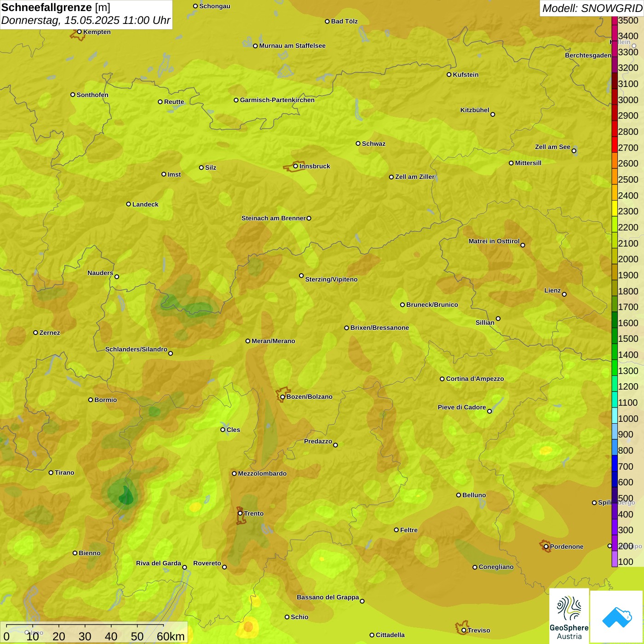Click the 'Schneefallgrenze [m]' map title

coord(56,7)
